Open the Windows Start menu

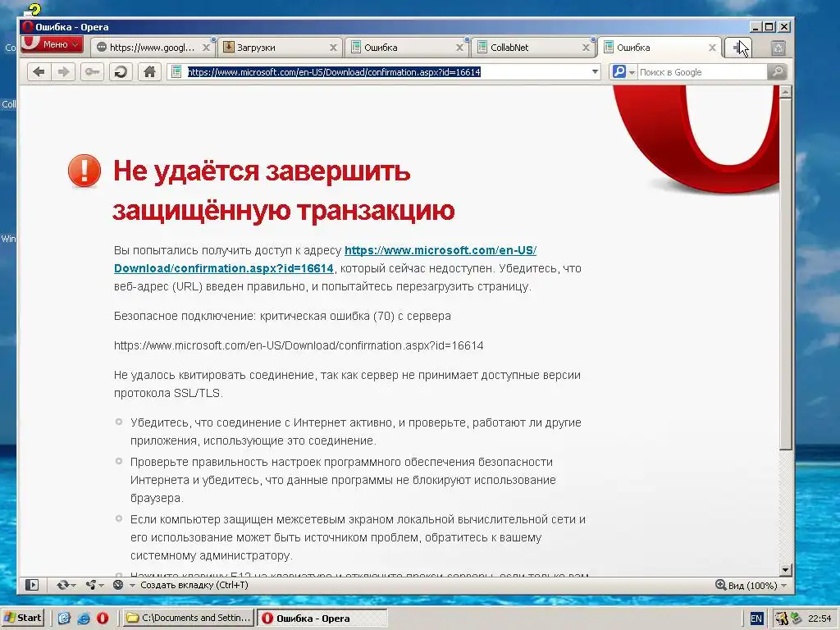[x=22, y=618]
